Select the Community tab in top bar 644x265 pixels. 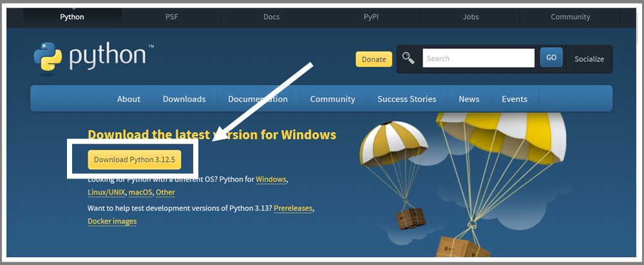pyautogui.click(x=571, y=17)
